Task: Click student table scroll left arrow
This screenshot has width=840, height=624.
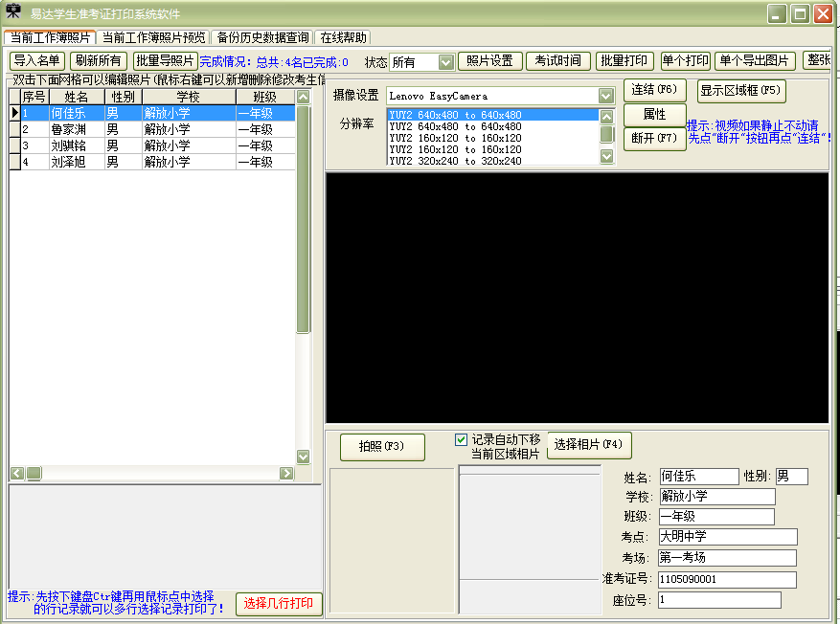Action: pyautogui.click(x=17, y=473)
